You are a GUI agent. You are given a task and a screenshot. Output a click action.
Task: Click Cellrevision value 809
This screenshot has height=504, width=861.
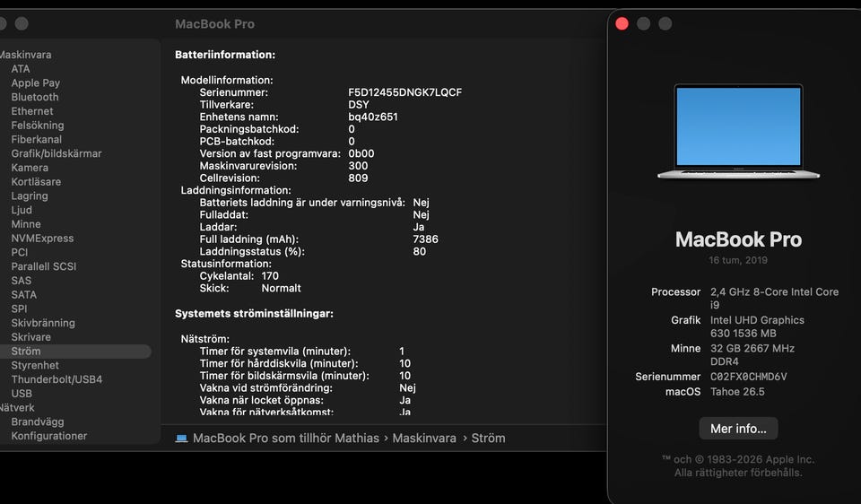358,178
